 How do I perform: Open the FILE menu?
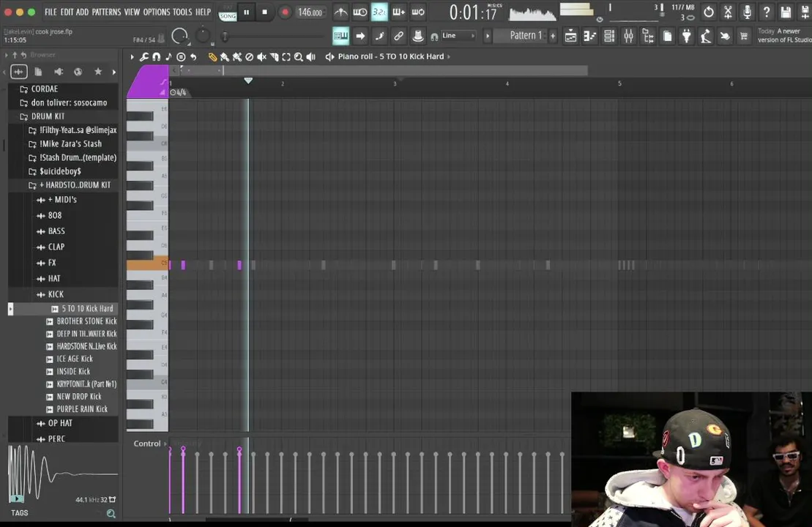click(51, 12)
